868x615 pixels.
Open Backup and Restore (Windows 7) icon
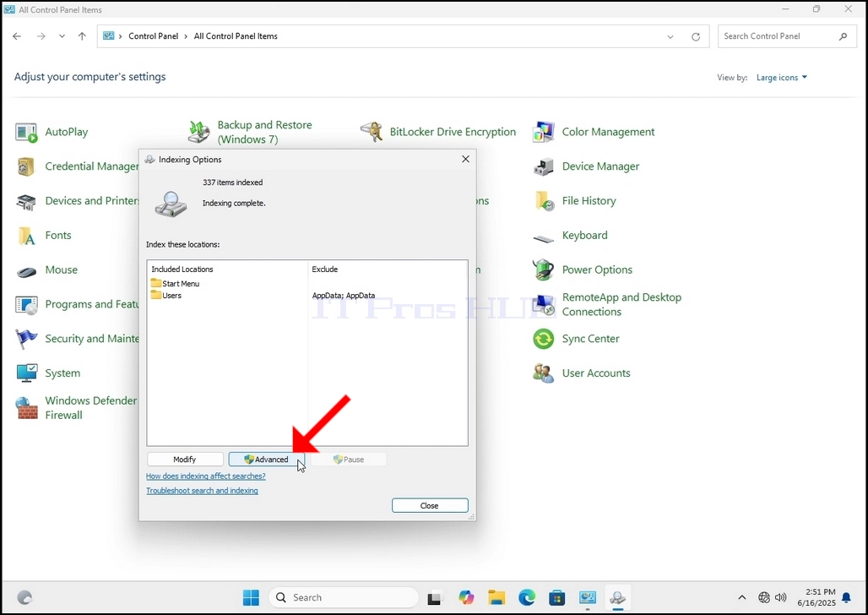point(198,133)
